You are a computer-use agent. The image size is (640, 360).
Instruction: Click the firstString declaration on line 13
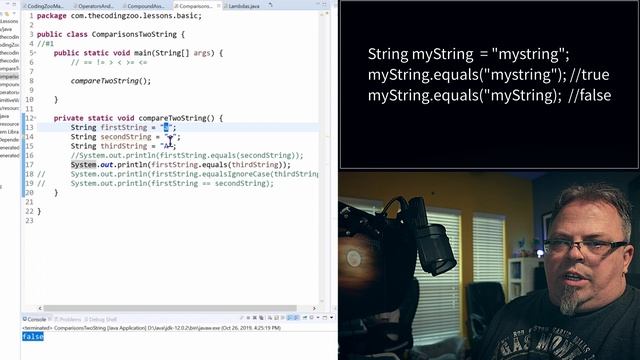click(123, 127)
